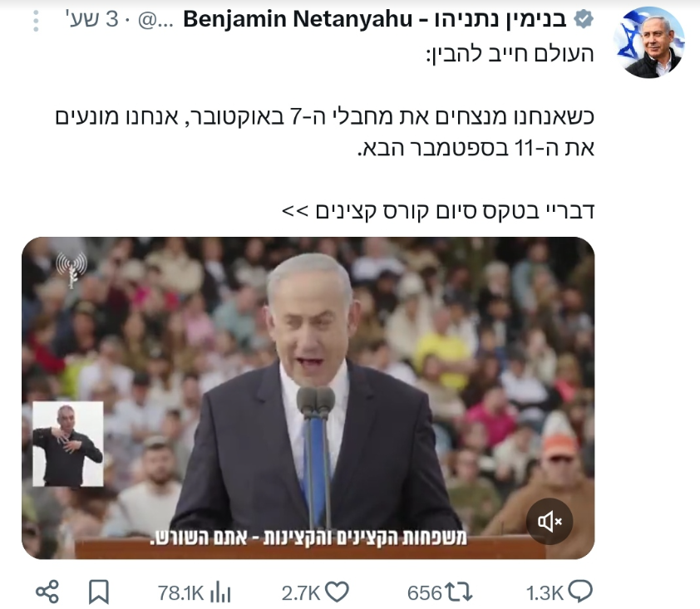Play the embedded speech video
This screenshot has height=609, width=700.
click(x=308, y=398)
